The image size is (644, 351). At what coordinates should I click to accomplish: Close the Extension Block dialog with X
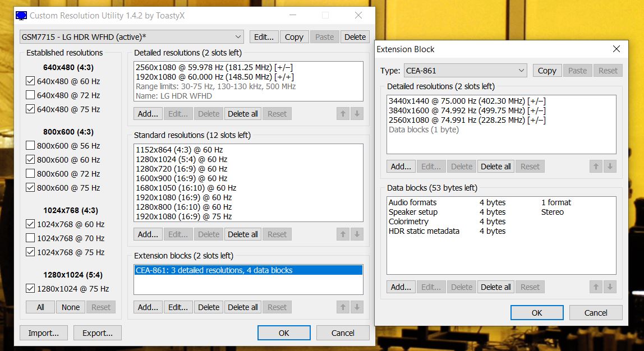coord(617,49)
